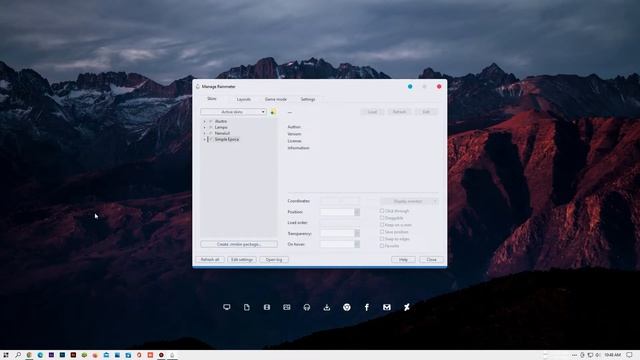
Task: Click the film strip icon in dock
Action: pos(267,307)
